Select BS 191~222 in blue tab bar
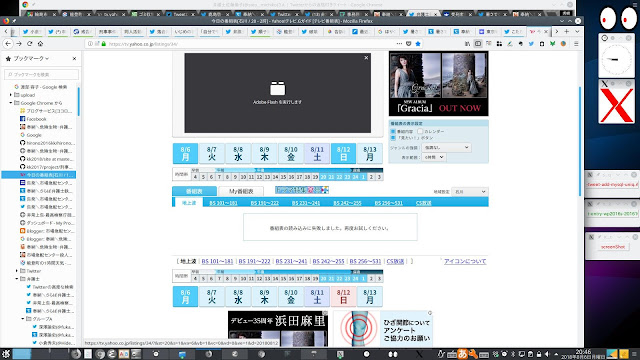The image size is (640, 360). coord(264,203)
